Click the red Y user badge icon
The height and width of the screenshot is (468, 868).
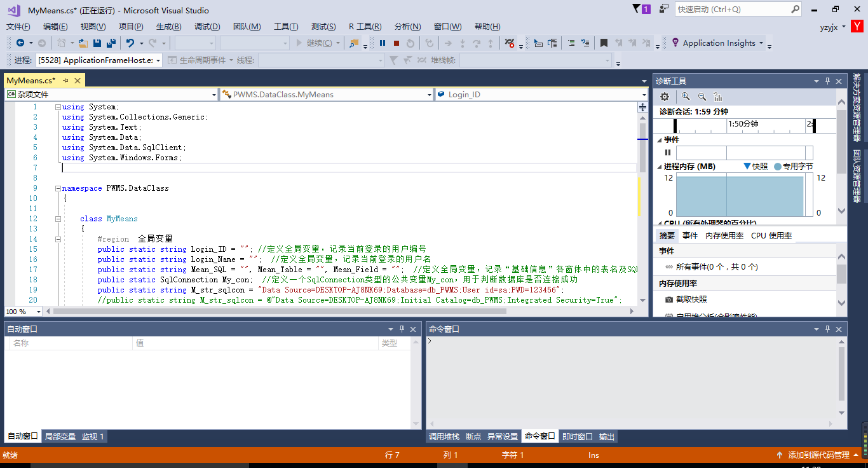point(857,26)
